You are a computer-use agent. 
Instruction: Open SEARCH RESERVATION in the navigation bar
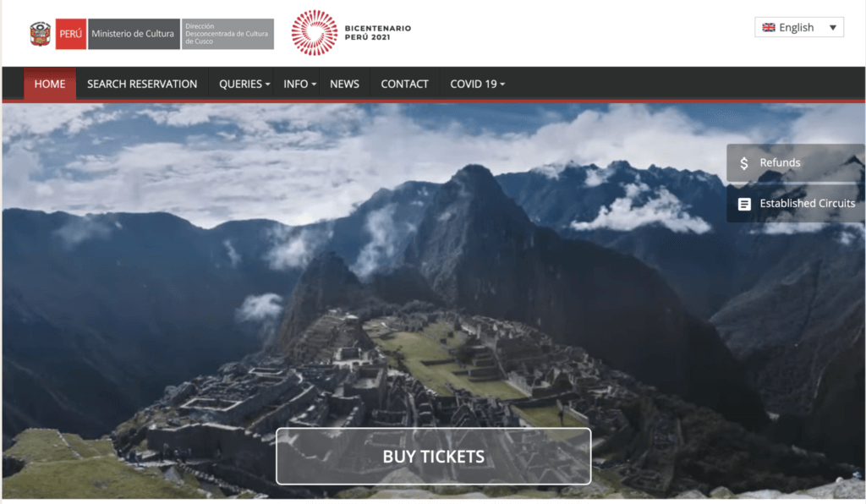point(142,84)
